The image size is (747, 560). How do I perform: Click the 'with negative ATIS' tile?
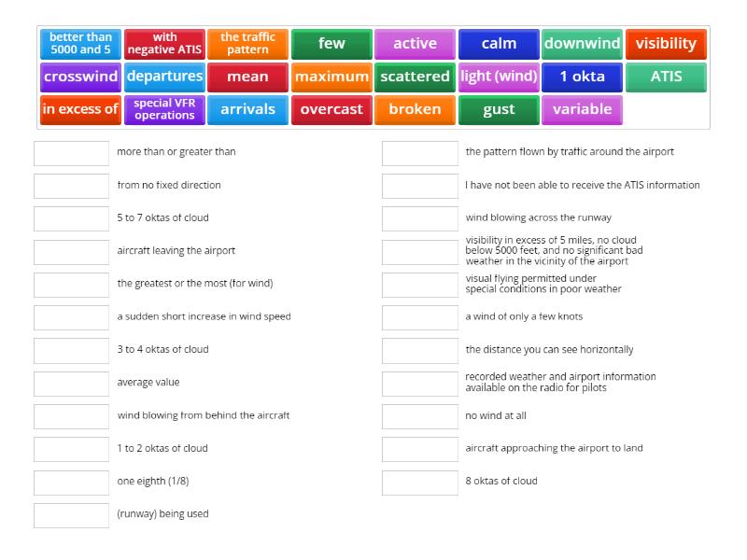point(164,44)
